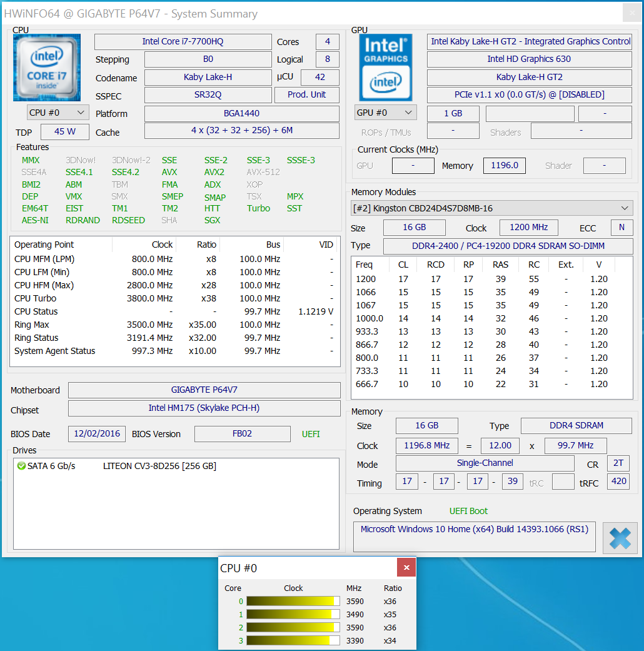
Task: Click the green check icon beside SATA 6 Gb/s
Action: (22, 466)
